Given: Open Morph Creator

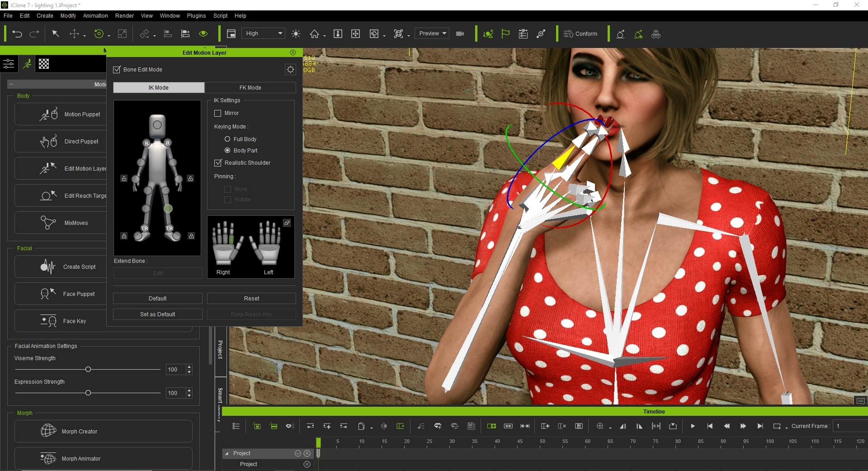Looking at the screenshot, I should [104, 431].
